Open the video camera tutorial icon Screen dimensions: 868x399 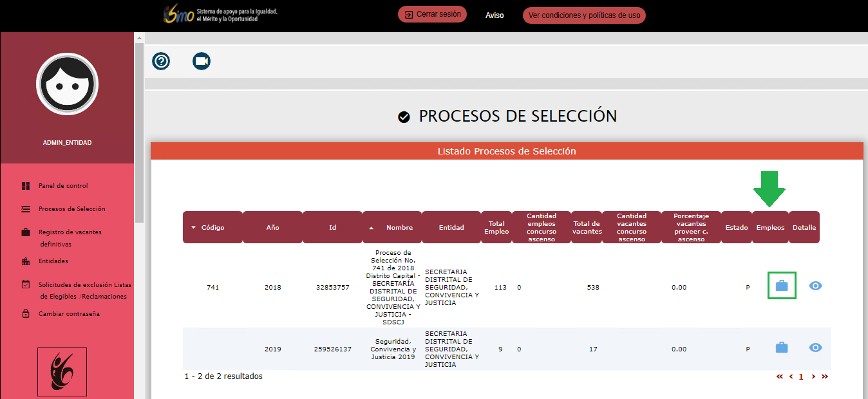tap(202, 61)
